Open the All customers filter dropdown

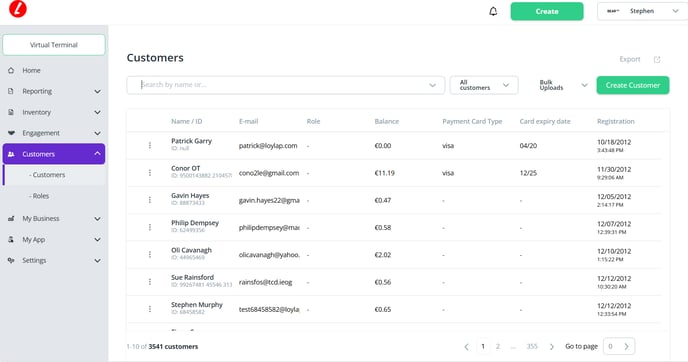pyautogui.click(x=484, y=85)
